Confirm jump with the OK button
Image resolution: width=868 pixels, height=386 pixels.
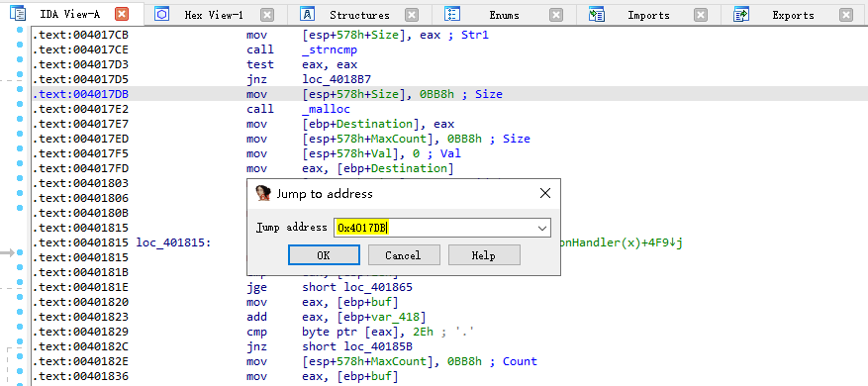(x=324, y=255)
